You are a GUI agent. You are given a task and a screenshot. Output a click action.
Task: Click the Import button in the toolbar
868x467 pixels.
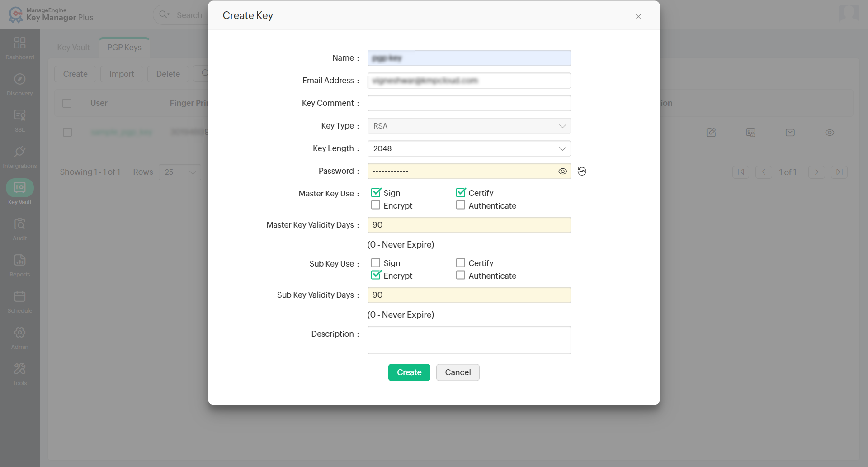(x=122, y=74)
